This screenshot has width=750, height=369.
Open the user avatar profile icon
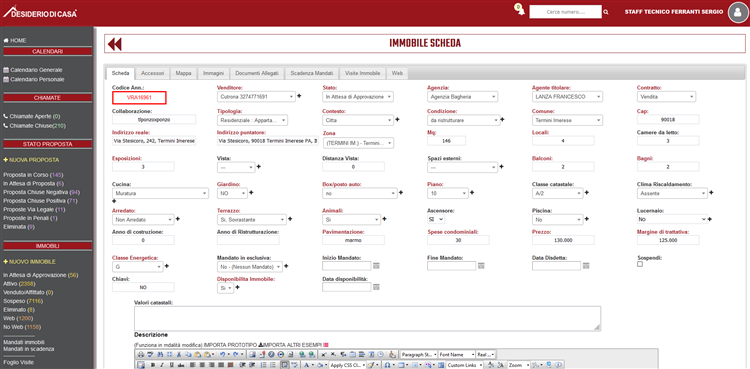pos(737,12)
